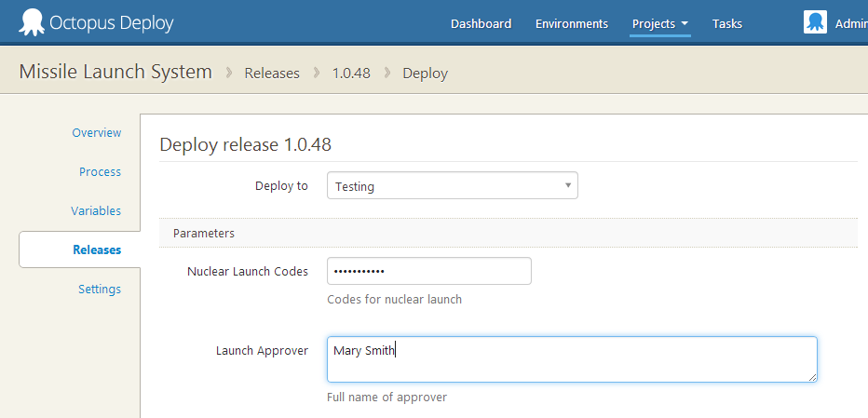868x418 pixels.
Task: Click the 'Launch Approver' field label
Action: 262,350
